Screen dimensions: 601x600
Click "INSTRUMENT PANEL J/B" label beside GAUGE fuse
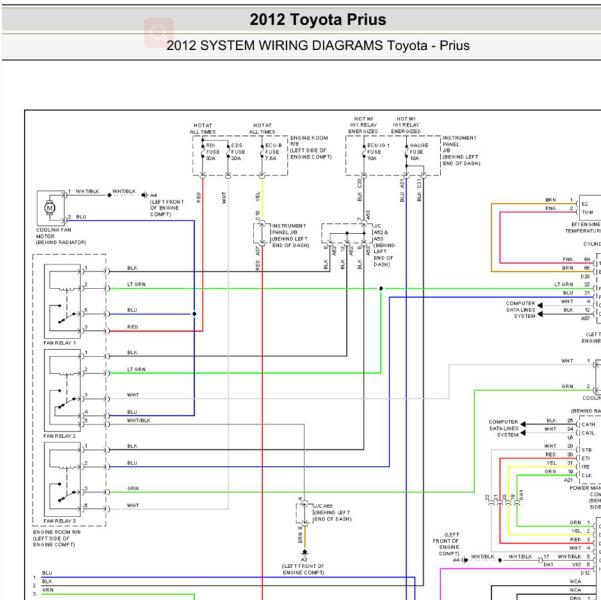[459, 144]
